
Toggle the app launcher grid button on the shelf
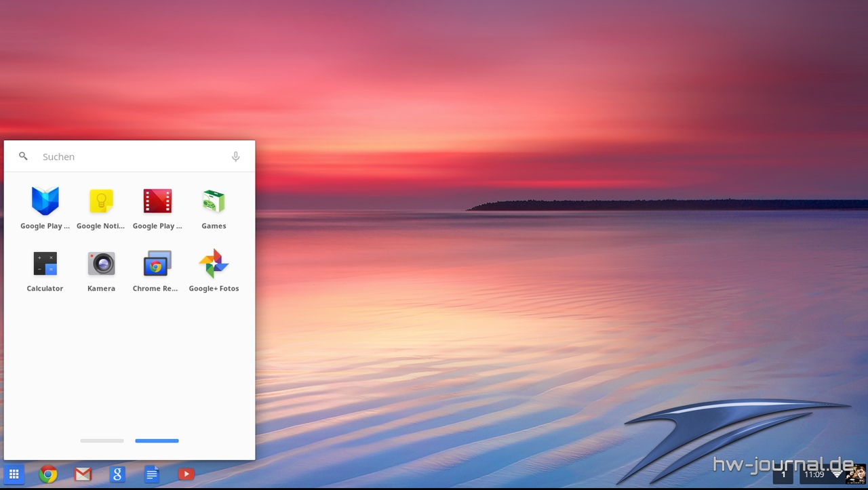[x=14, y=474]
